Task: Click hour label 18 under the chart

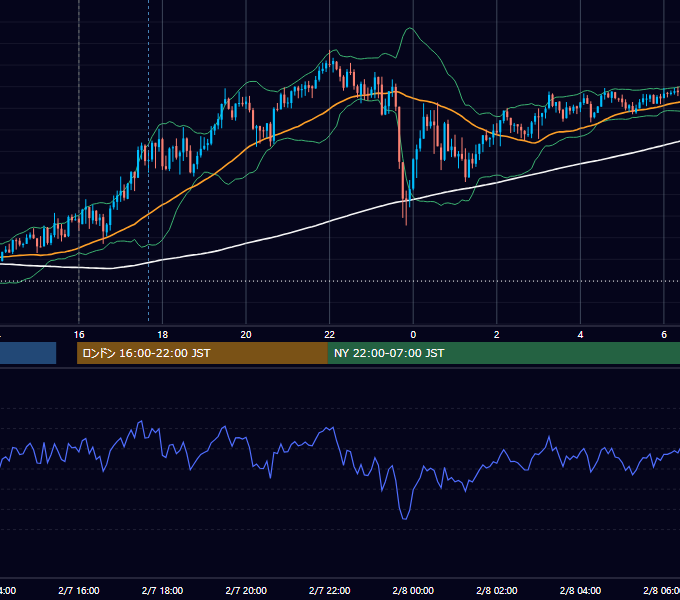Action: 163,335
